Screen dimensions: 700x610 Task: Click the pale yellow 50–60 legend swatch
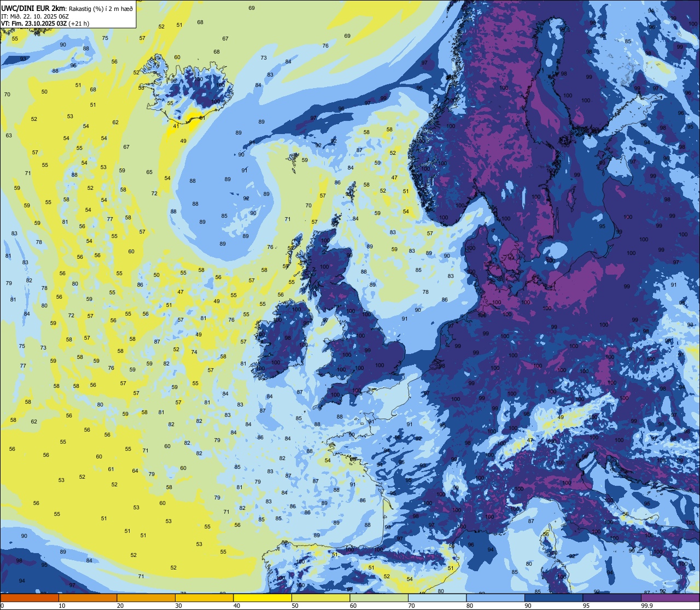coord(320,598)
